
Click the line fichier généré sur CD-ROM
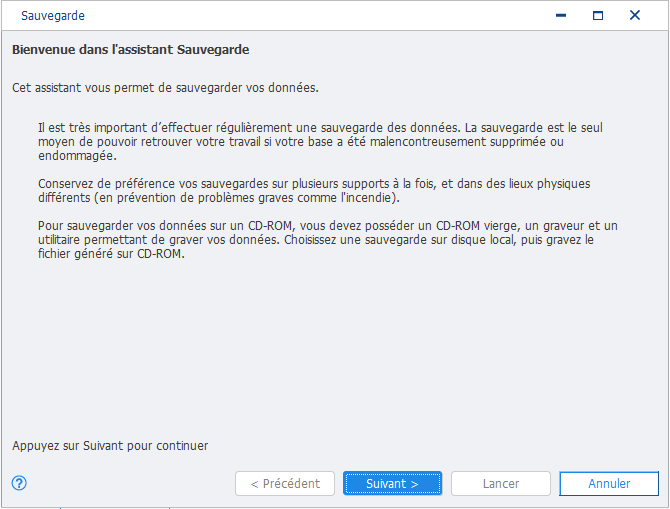[x=111, y=253]
